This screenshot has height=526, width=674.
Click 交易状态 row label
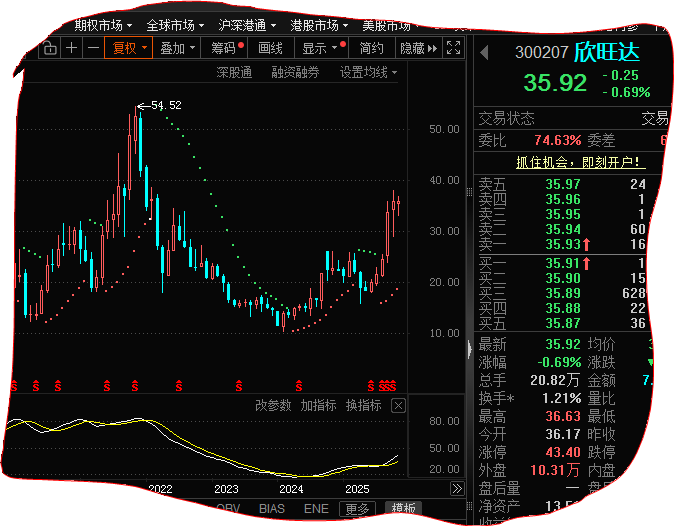(506, 118)
